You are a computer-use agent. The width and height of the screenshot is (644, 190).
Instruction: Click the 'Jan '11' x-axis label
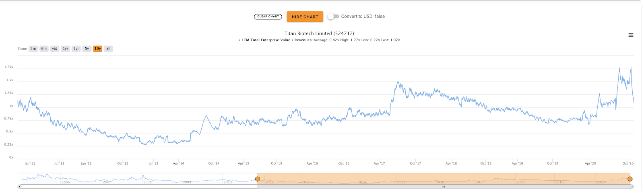point(30,163)
